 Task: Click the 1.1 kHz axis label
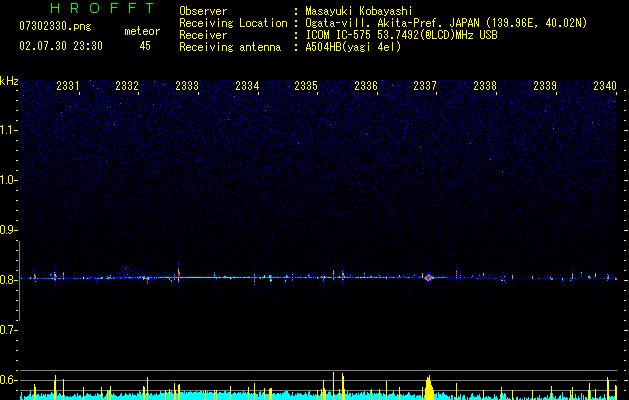coord(8,130)
